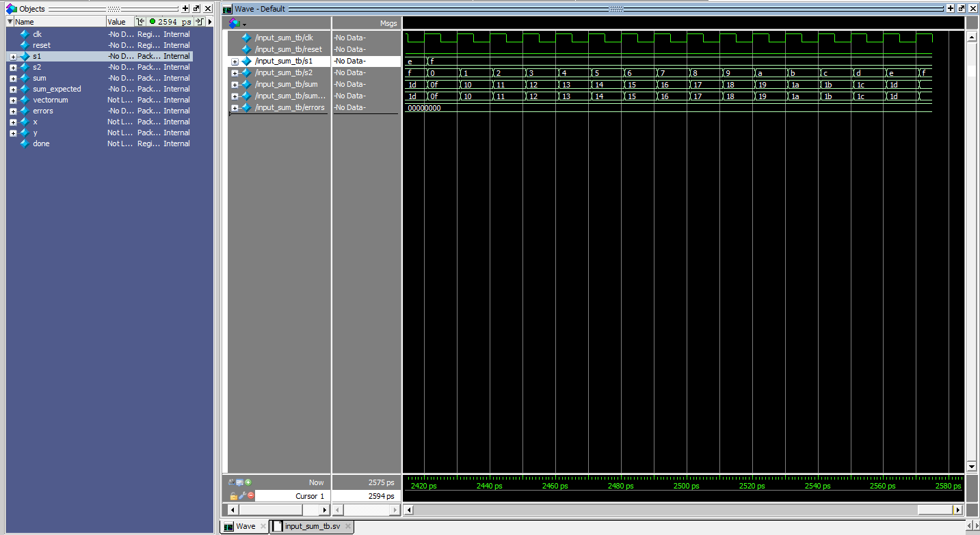The width and height of the screenshot is (980, 535).
Task: Expand /input_sum_tb/s2 in the Wave pane
Action: (235, 73)
